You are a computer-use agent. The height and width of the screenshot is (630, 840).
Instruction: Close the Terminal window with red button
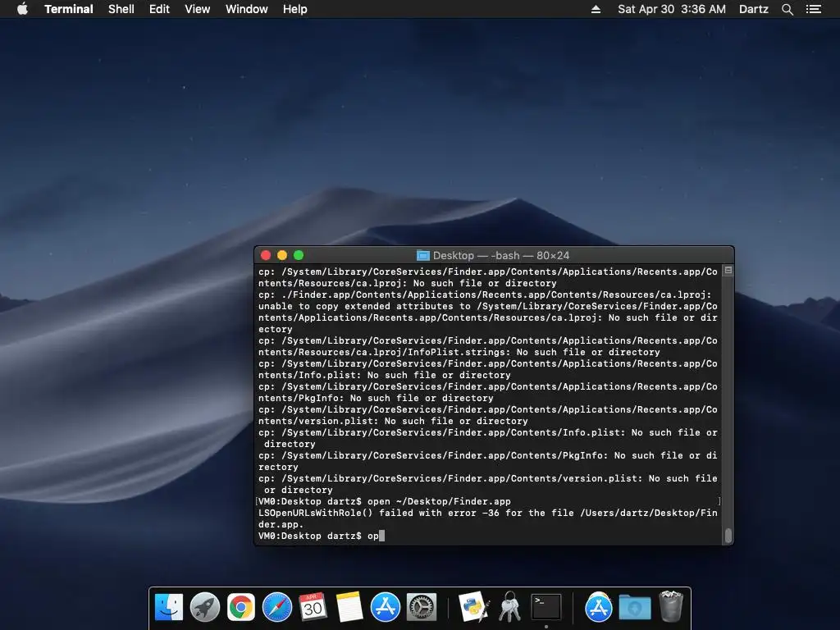pos(266,256)
